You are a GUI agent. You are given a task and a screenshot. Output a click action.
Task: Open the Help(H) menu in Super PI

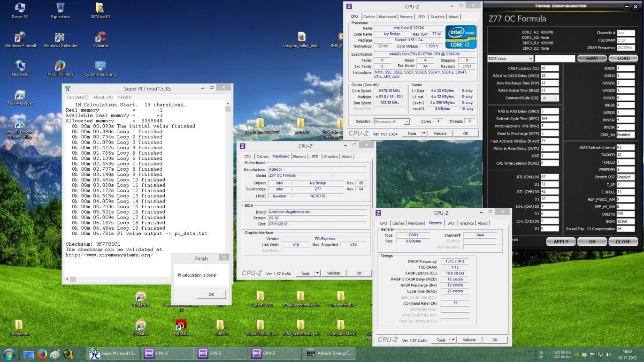(x=124, y=97)
